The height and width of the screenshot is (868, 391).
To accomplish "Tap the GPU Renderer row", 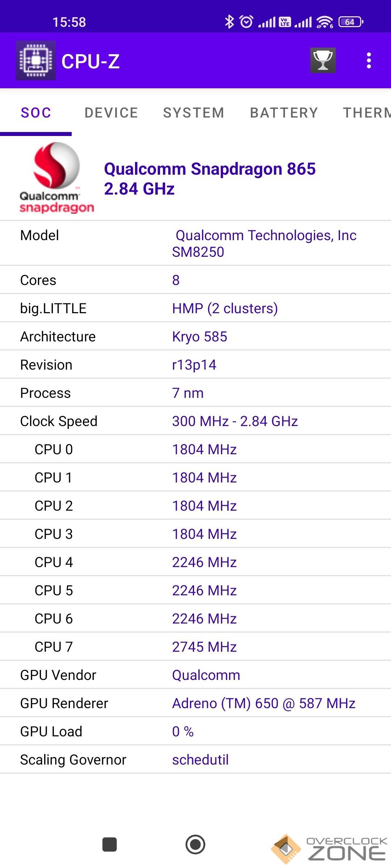I will coord(195,703).
